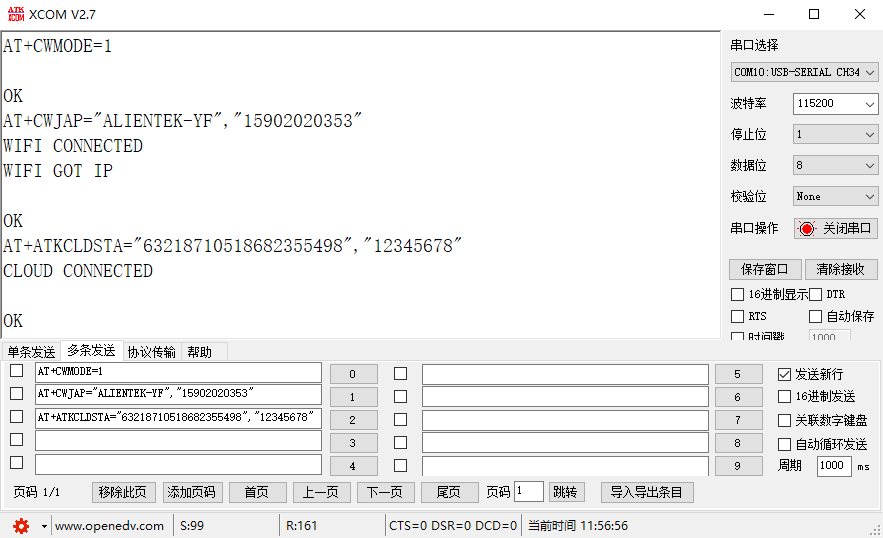Click the 导入导出条目 button
The width and height of the screenshot is (883, 538).
point(646,492)
